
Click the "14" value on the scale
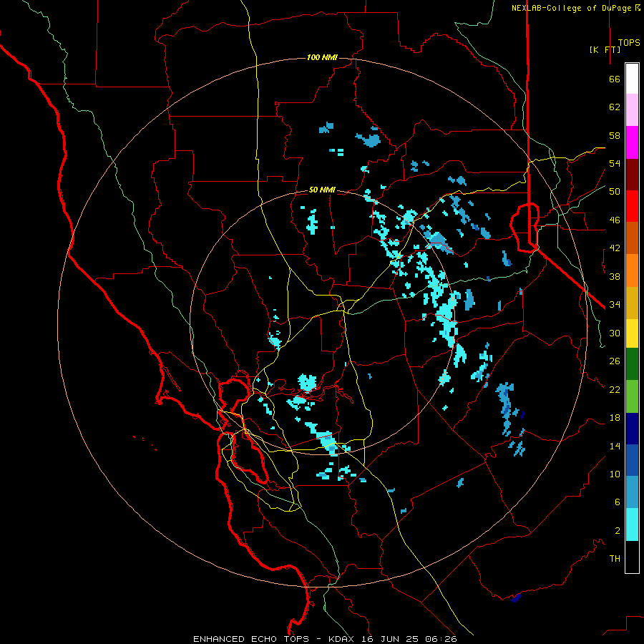pos(615,446)
